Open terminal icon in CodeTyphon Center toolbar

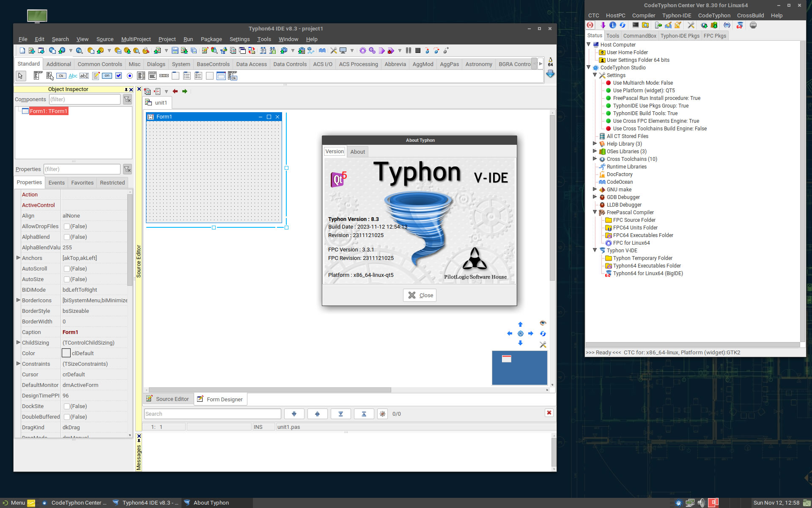[636, 25]
